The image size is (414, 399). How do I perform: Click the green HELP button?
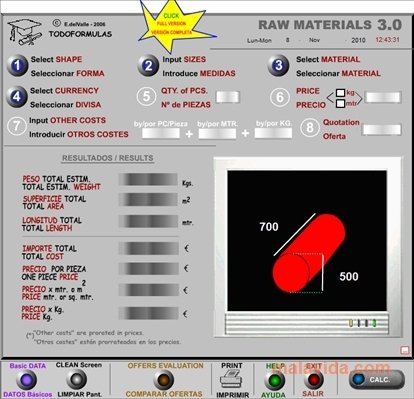pyautogui.click(x=275, y=380)
